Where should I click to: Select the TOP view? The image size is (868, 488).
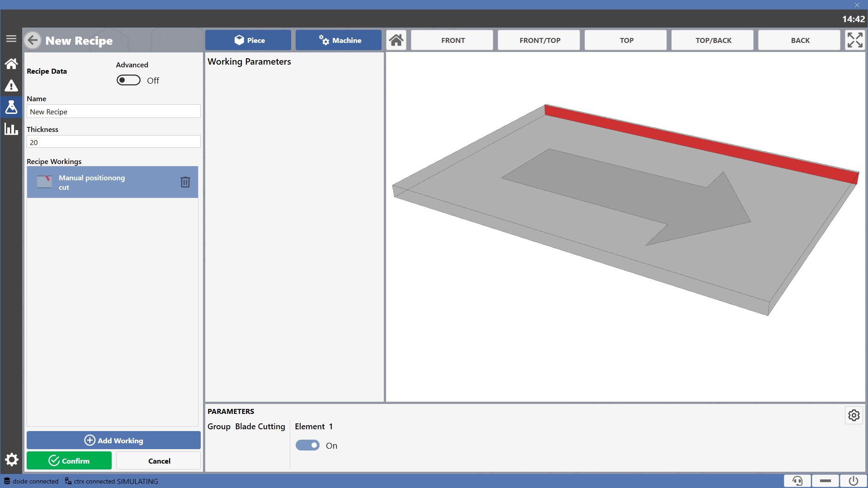click(626, 40)
